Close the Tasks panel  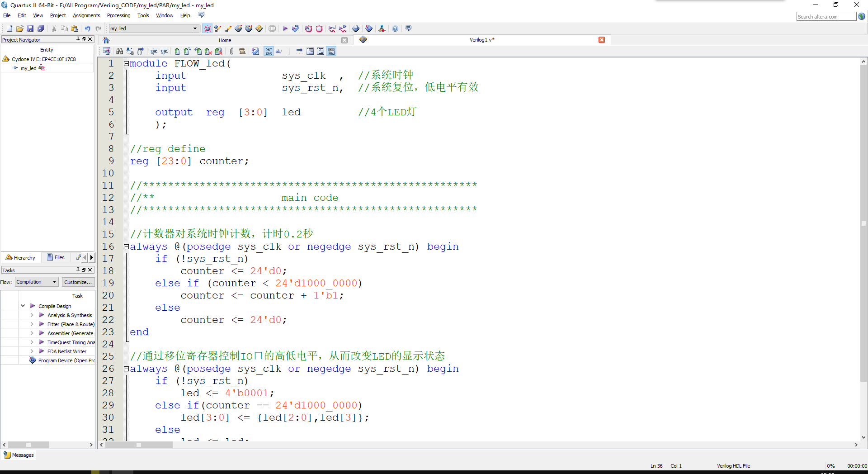pyautogui.click(x=90, y=270)
